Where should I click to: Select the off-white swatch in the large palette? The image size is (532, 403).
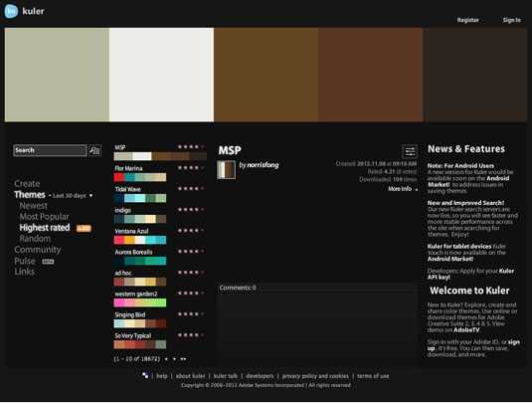point(161,75)
